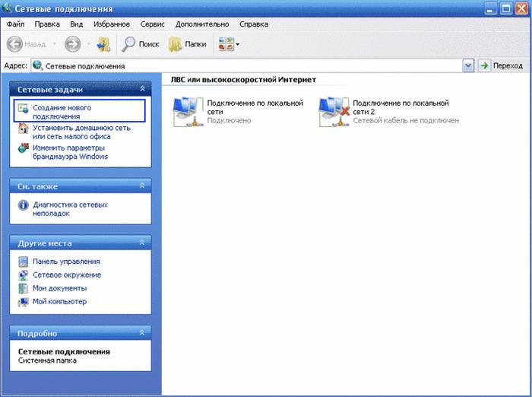This screenshot has width=532, height=397.
Task: Collapse the Другие места panel
Action: (141, 243)
